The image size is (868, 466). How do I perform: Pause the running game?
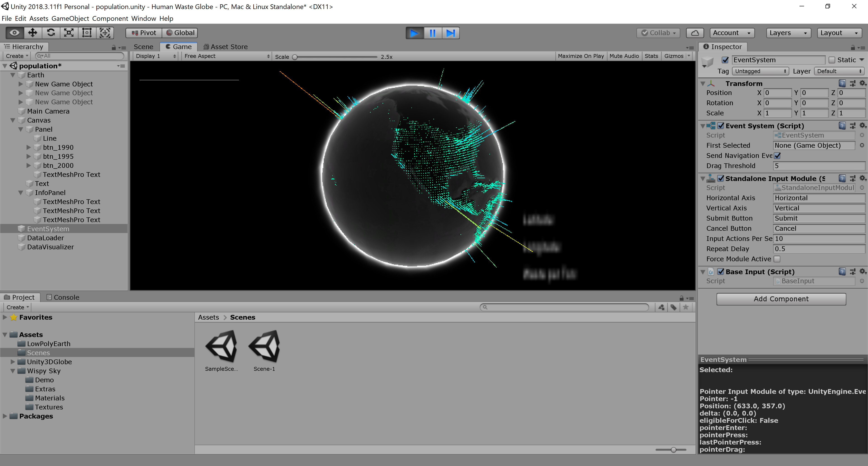[432, 33]
